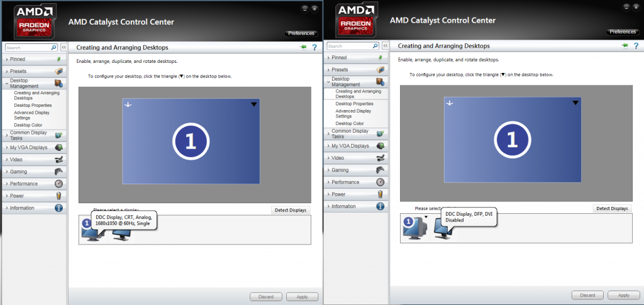
Task: Open Advanced Display Settings in left window
Action: click(31, 115)
